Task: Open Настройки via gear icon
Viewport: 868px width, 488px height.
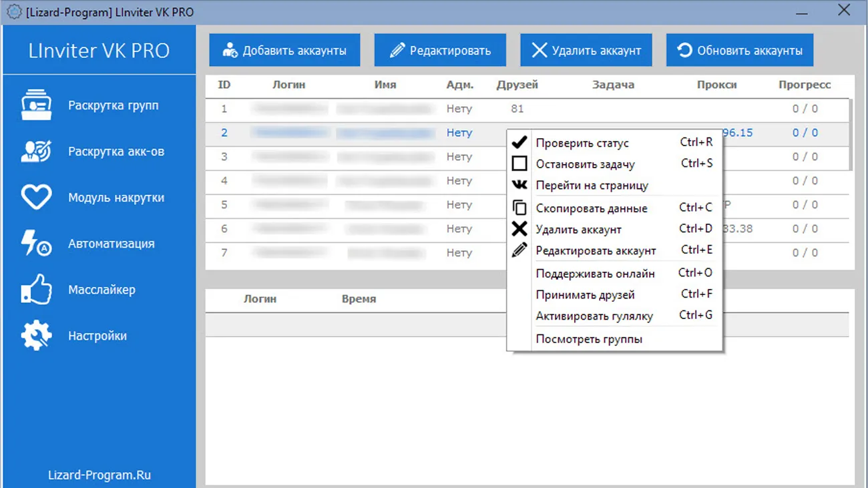Action: 36,336
